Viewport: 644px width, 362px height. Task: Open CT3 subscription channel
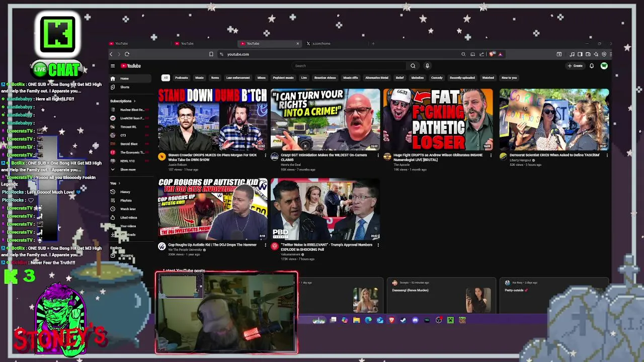(x=130, y=135)
